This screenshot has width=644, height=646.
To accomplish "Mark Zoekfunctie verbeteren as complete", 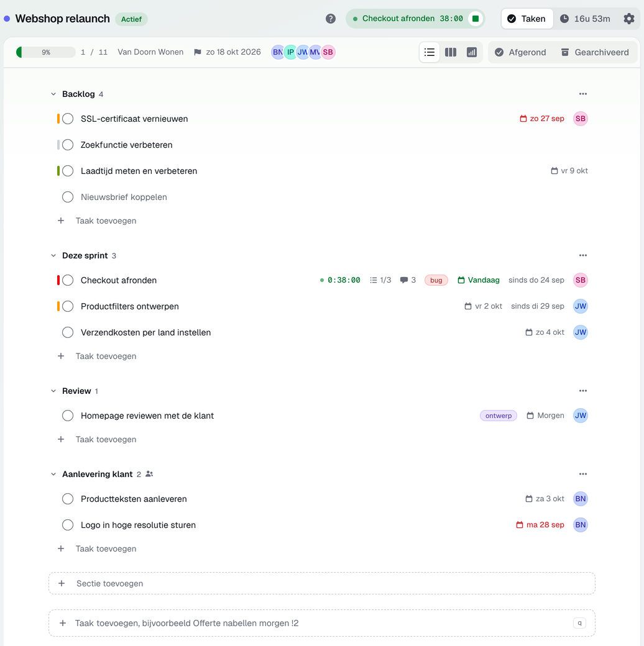I will pyautogui.click(x=68, y=145).
